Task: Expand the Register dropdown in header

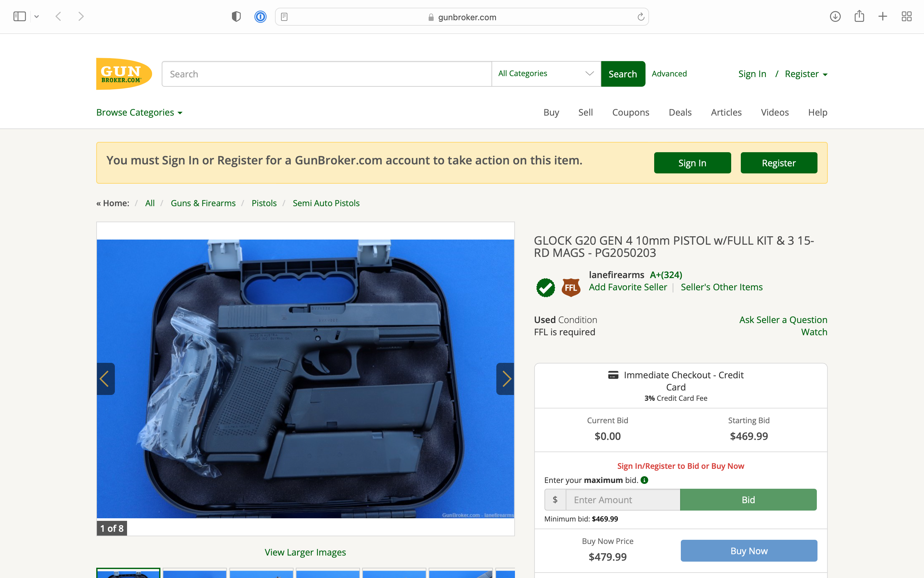Action: (x=806, y=74)
